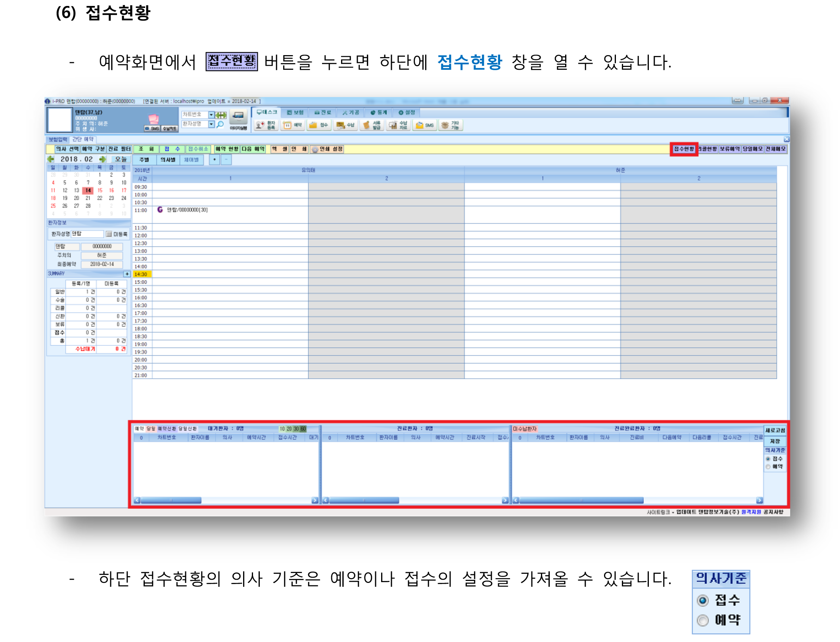Open the 환자성명 dropdown
840x642 pixels.
click(x=211, y=124)
